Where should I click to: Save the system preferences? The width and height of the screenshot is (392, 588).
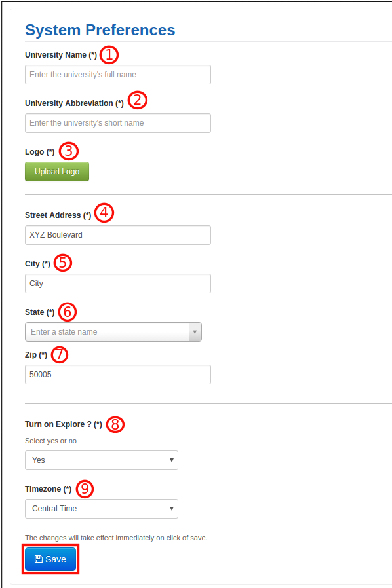(x=50, y=559)
